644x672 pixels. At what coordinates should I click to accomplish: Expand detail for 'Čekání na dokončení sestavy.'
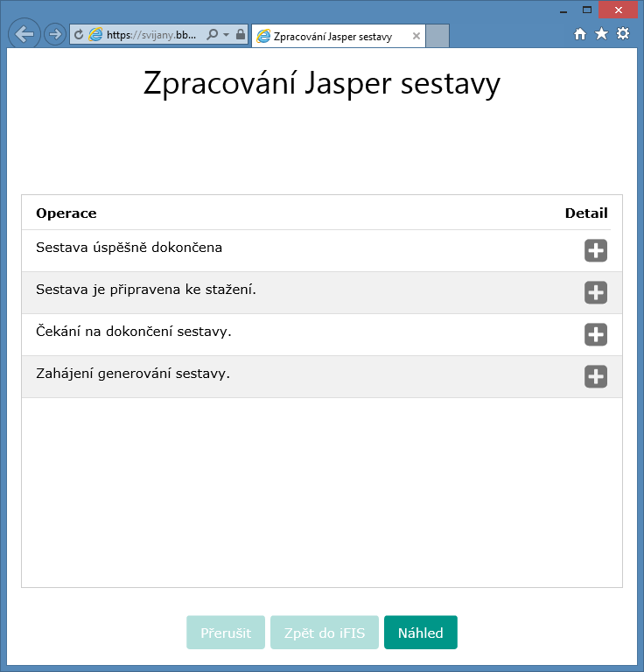tap(596, 334)
